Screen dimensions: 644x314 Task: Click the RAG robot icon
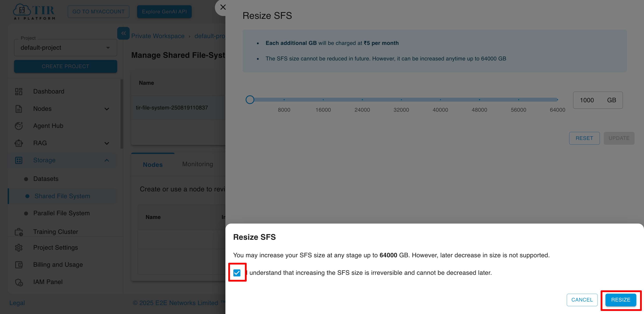[x=18, y=143]
